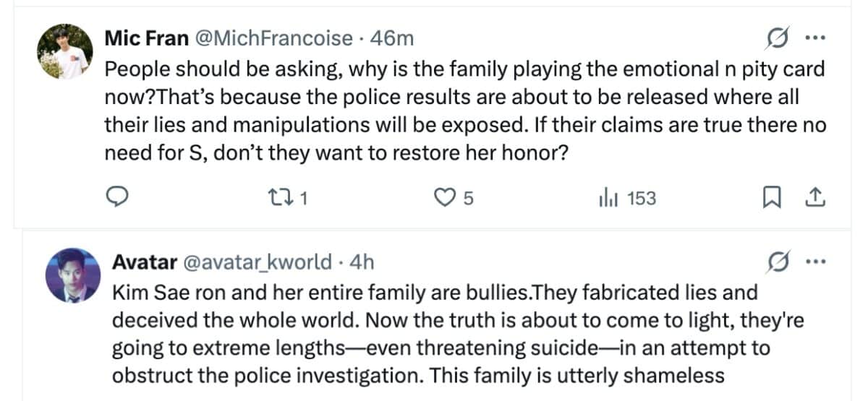Click the 4h timestamp on Avatar's tweet
Viewport: 868px width, 401px height.
tap(362, 262)
